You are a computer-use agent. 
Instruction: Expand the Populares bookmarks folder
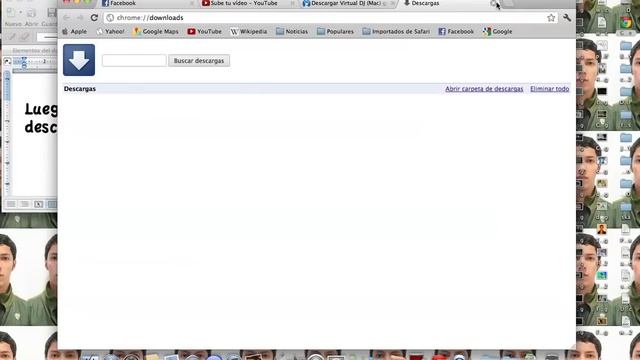tap(335, 31)
